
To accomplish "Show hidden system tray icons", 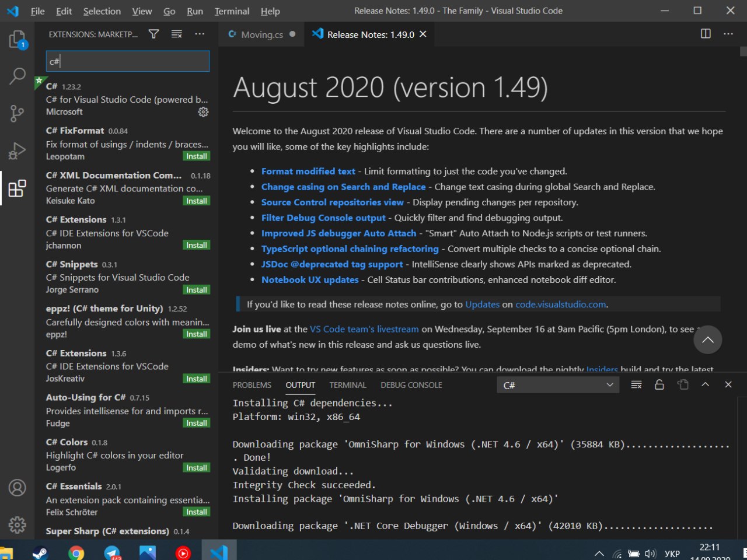I will click(x=599, y=554).
